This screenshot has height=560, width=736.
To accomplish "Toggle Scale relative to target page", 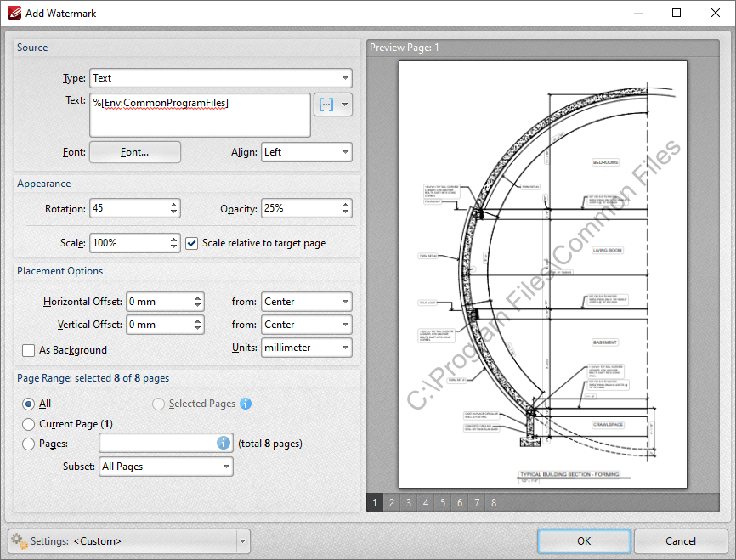I will [x=191, y=243].
